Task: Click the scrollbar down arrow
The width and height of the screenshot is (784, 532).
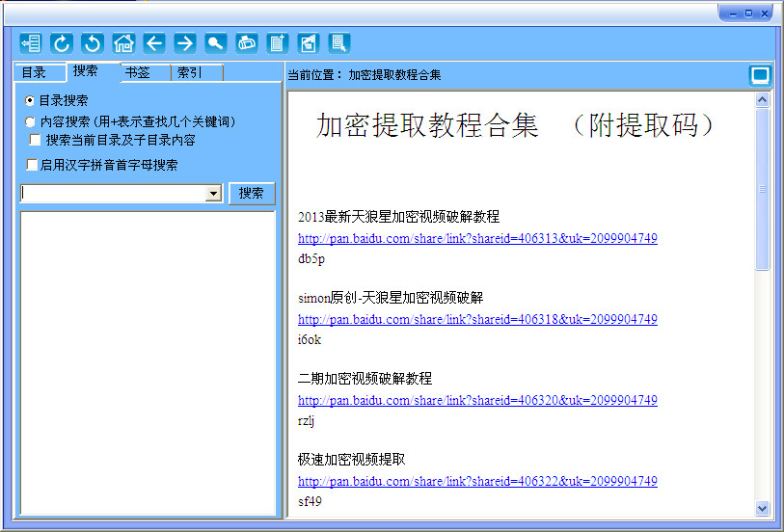Action: 762,509
